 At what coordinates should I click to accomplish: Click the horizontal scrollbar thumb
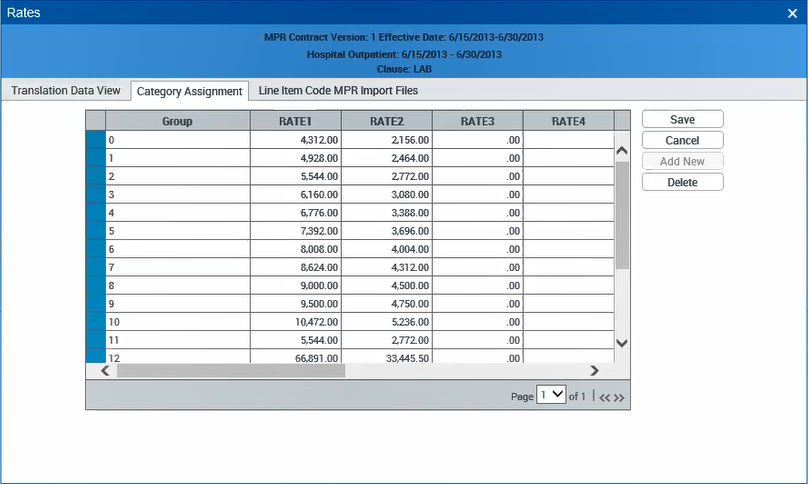(x=231, y=371)
